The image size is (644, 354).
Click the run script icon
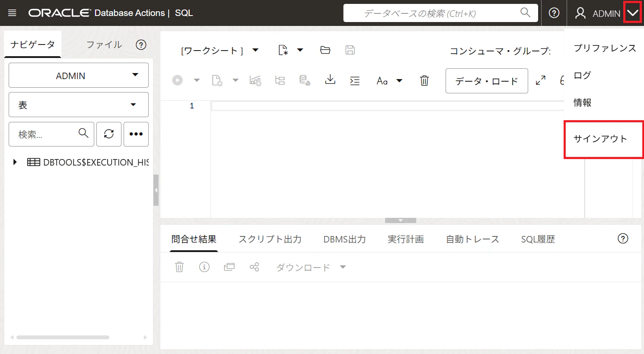(x=217, y=80)
